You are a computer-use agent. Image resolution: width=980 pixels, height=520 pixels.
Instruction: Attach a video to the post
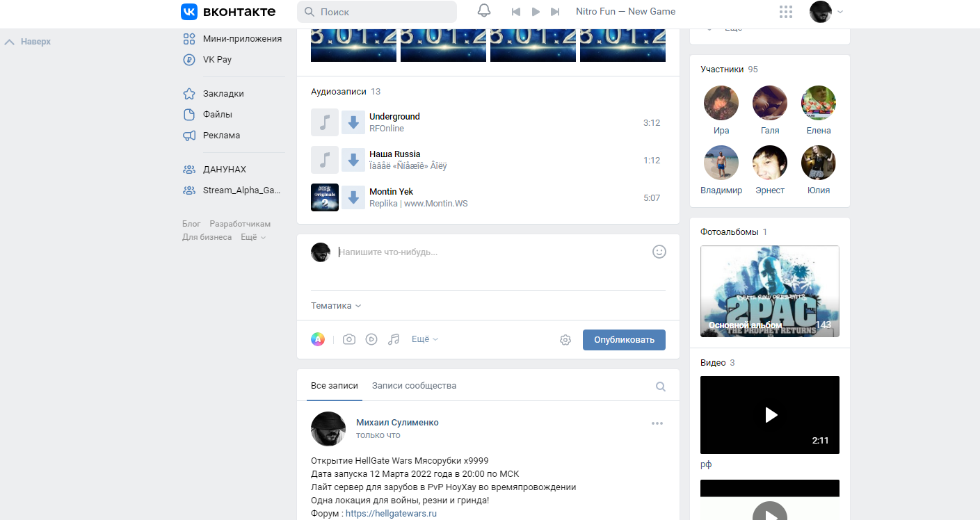[x=371, y=339]
